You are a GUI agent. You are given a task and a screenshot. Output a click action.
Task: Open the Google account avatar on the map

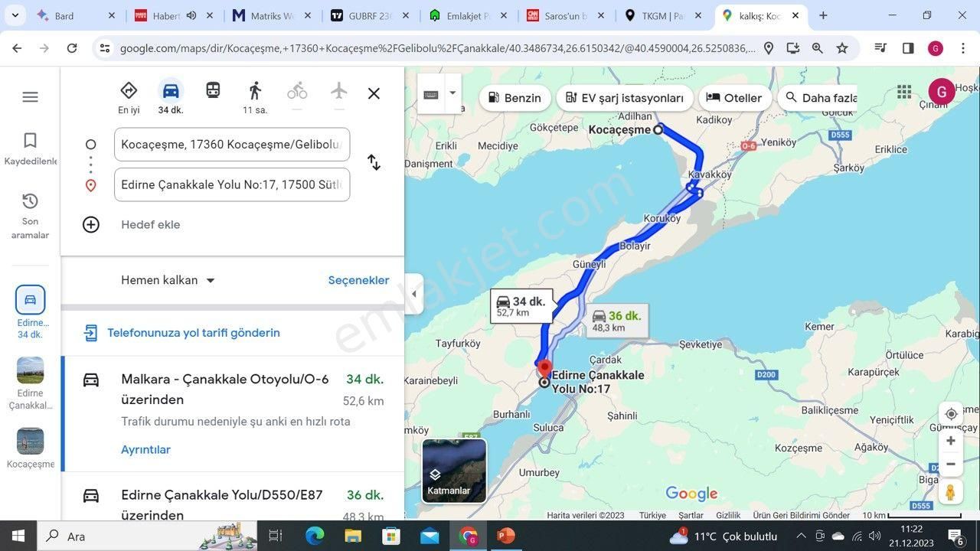pyautogui.click(x=942, y=92)
